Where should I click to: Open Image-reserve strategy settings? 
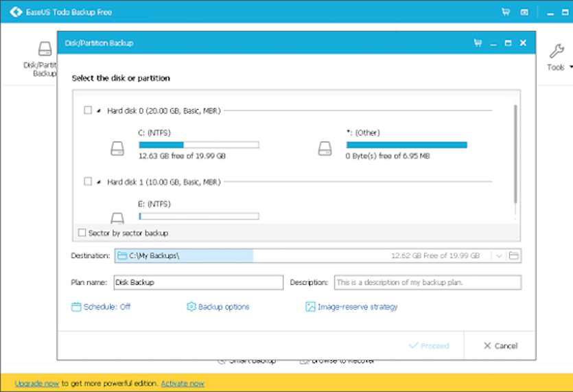coord(351,307)
